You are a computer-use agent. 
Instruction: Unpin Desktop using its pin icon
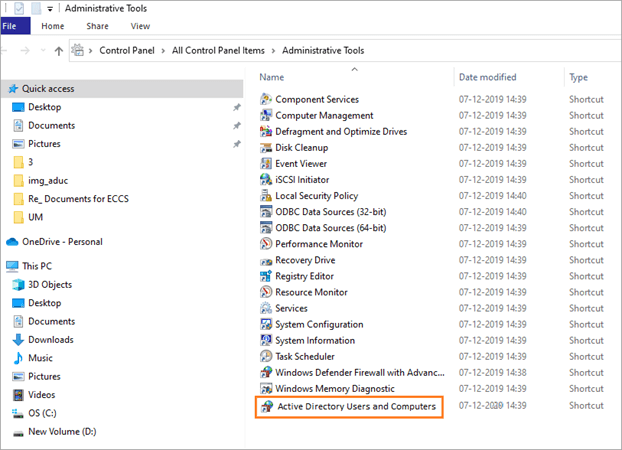(237, 107)
